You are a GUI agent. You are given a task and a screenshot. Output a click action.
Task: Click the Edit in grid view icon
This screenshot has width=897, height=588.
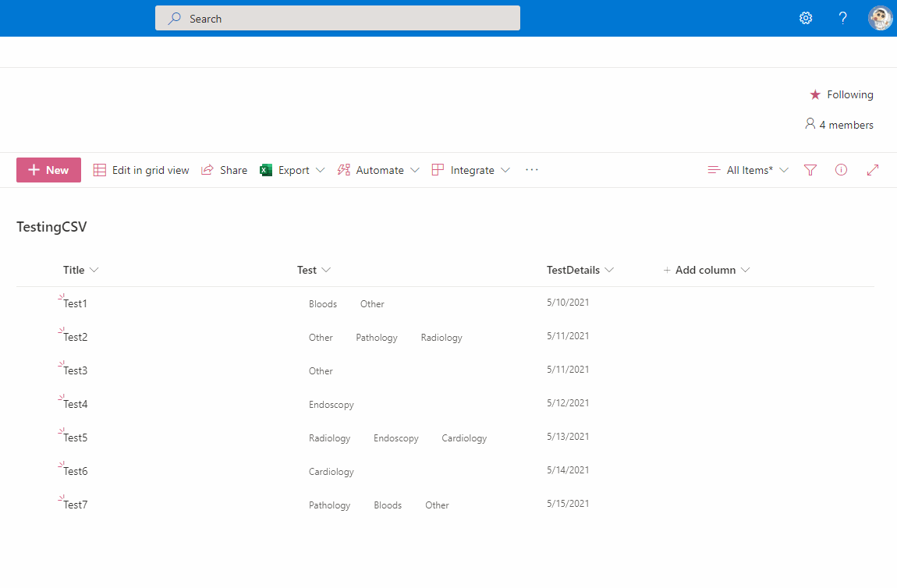click(x=100, y=170)
